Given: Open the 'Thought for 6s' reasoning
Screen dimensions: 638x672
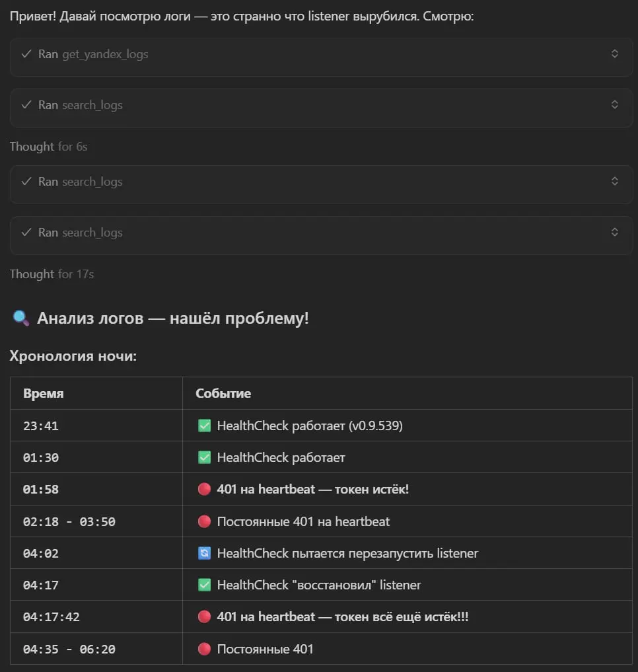Looking at the screenshot, I should (x=48, y=147).
